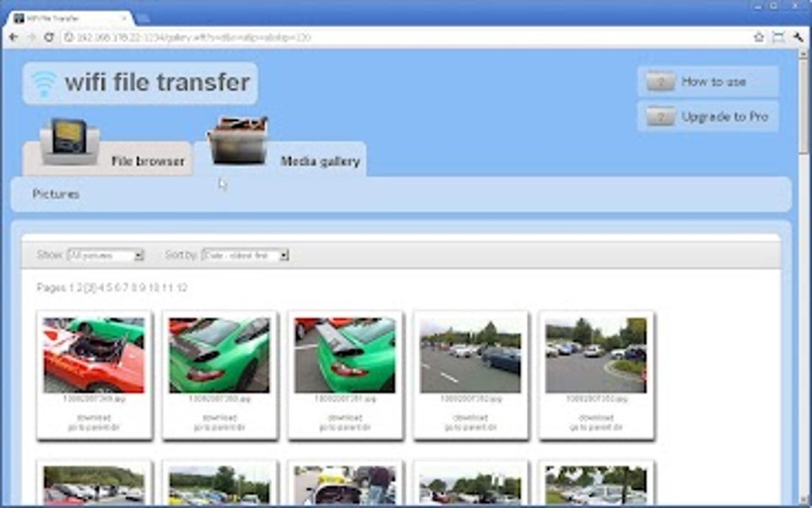Click download under the second green car picture
The image size is (812, 508).
[x=220, y=417]
